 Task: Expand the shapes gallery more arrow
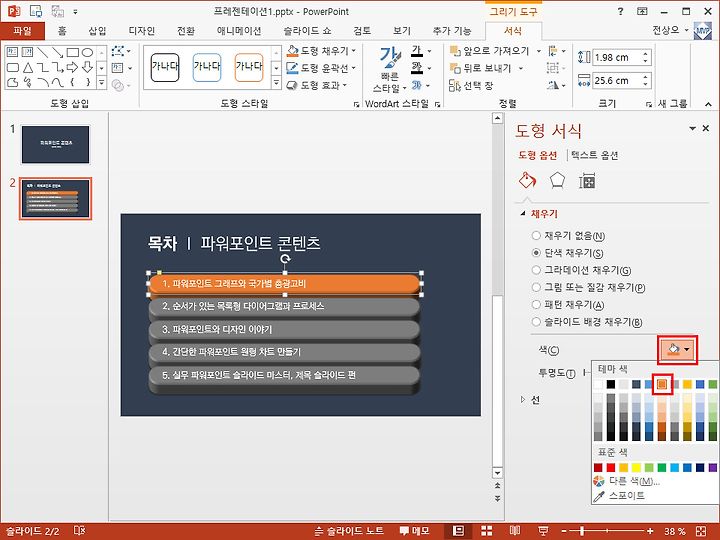pos(101,83)
